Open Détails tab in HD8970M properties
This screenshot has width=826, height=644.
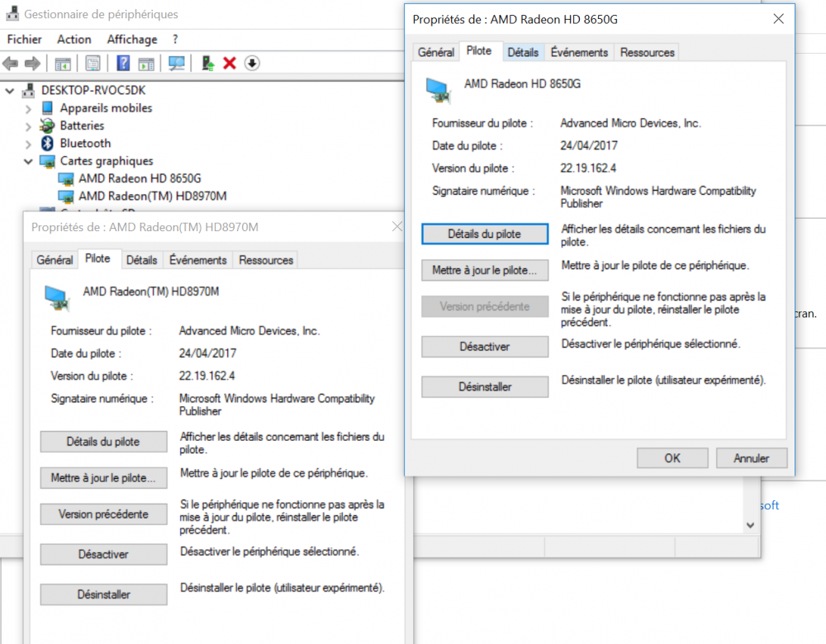point(142,260)
